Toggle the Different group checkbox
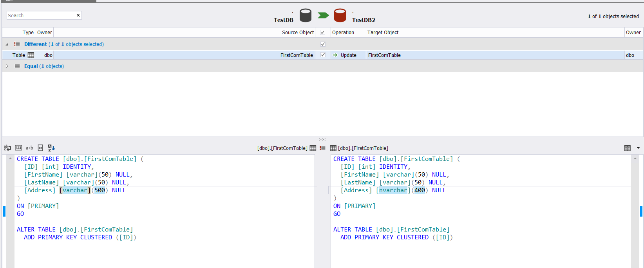 [x=323, y=44]
